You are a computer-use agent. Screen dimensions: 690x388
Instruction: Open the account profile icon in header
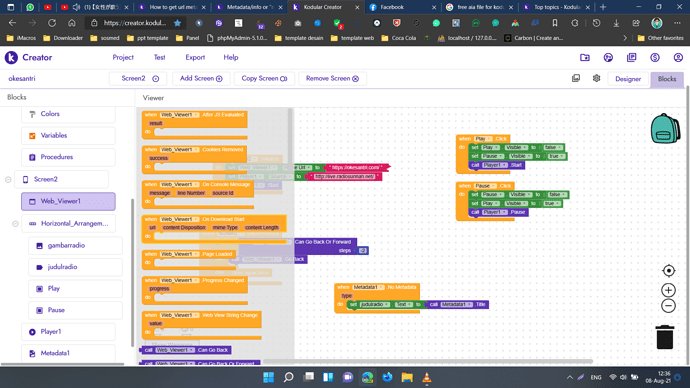(x=678, y=58)
